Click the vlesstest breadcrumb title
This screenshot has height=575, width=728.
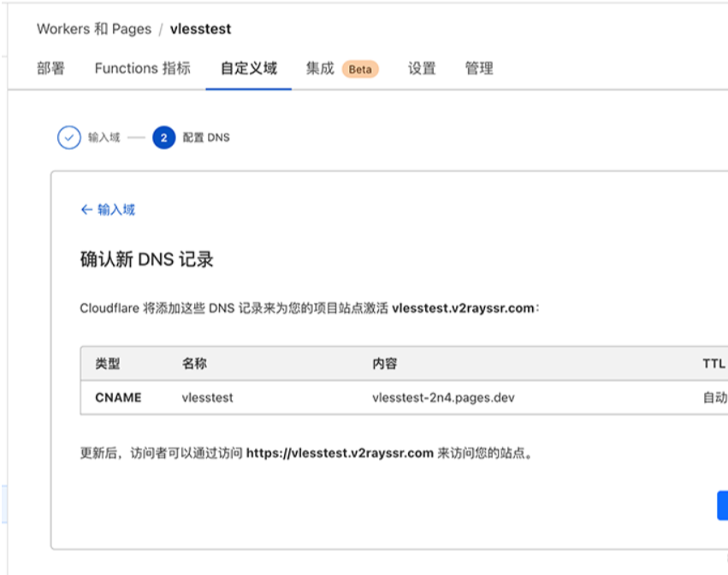[200, 29]
